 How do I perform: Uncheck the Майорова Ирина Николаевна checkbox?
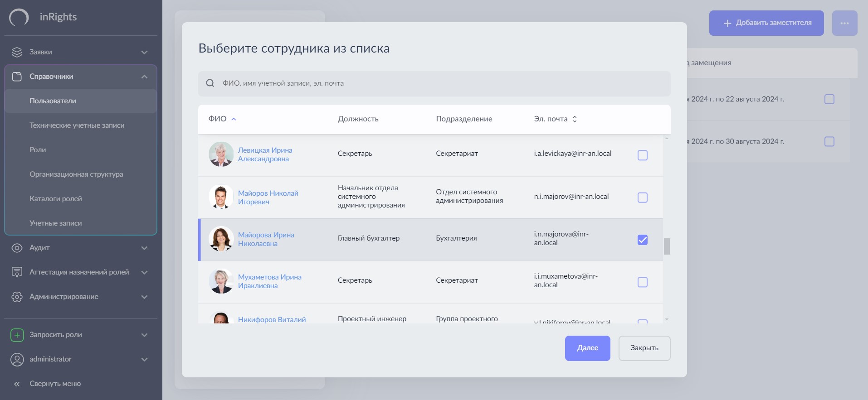tap(642, 240)
